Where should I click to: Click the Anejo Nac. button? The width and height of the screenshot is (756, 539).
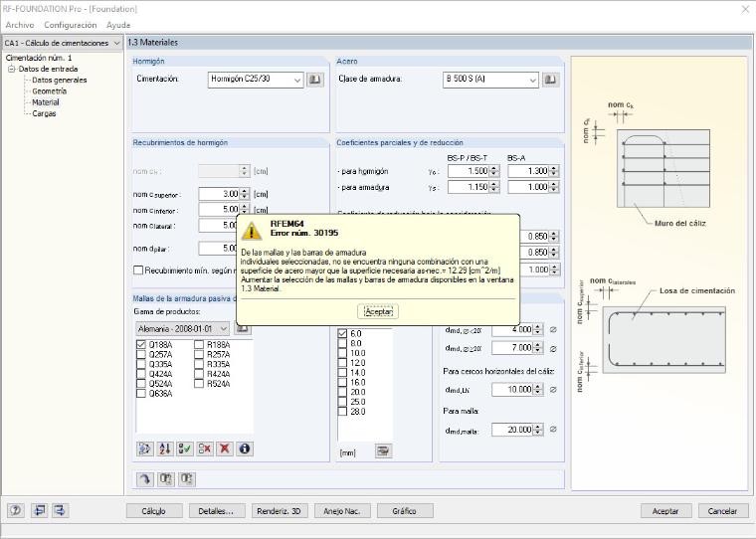pyautogui.click(x=342, y=511)
